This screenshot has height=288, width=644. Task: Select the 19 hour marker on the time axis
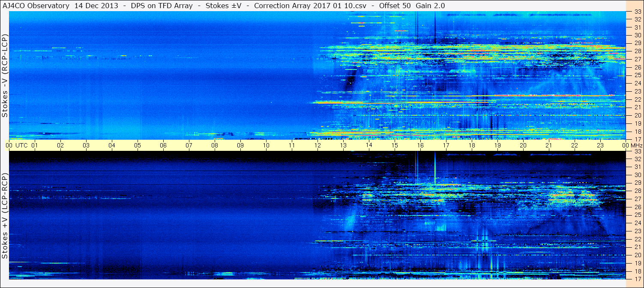click(497, 145)
